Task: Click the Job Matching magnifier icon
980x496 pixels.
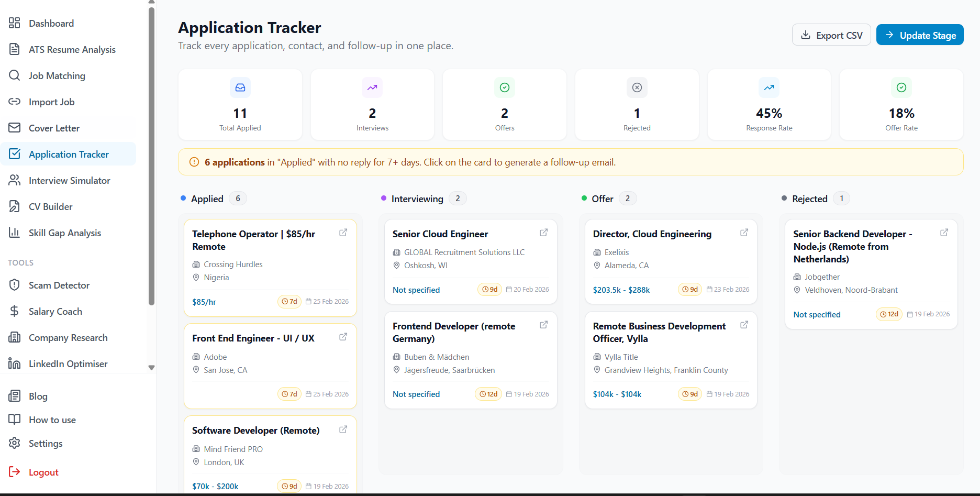Action: 15,75
